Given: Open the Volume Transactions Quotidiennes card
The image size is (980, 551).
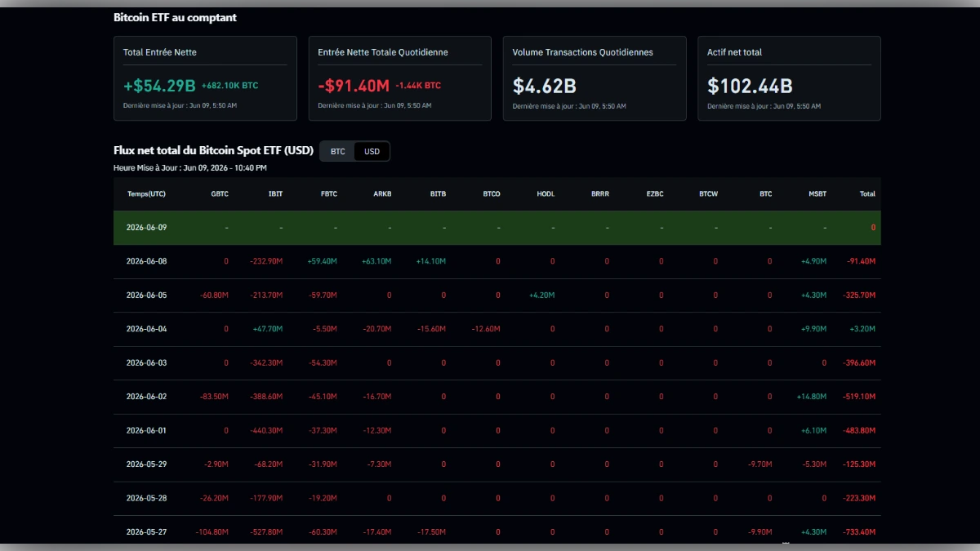Looking at the screenshot, I should [595, 78].
